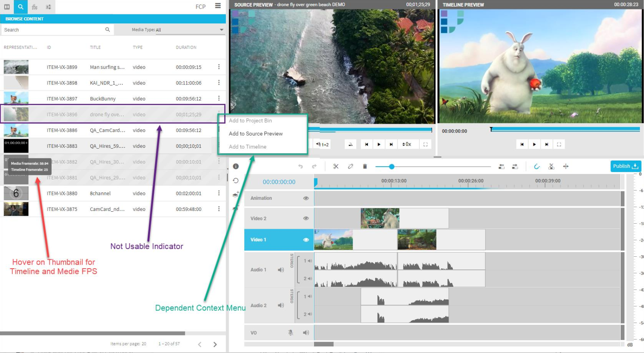The height and width of the screenshot is (353, 644).
Task: Select the 8channel thumbnail
Action: point(16,193)
